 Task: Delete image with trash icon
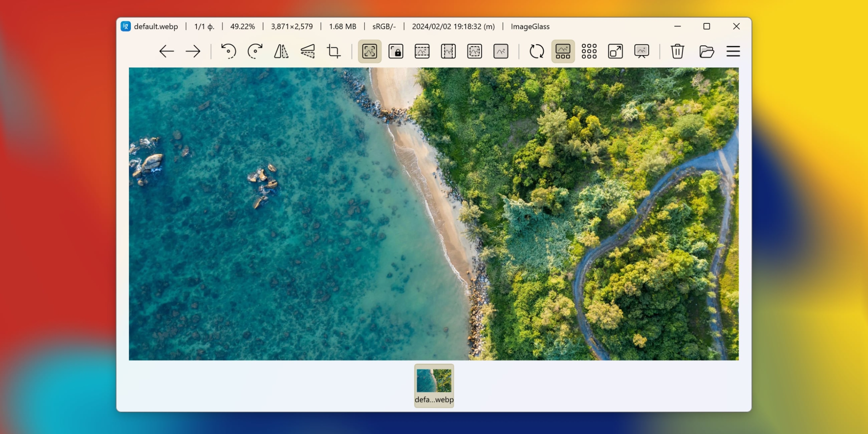pos(677,52)
